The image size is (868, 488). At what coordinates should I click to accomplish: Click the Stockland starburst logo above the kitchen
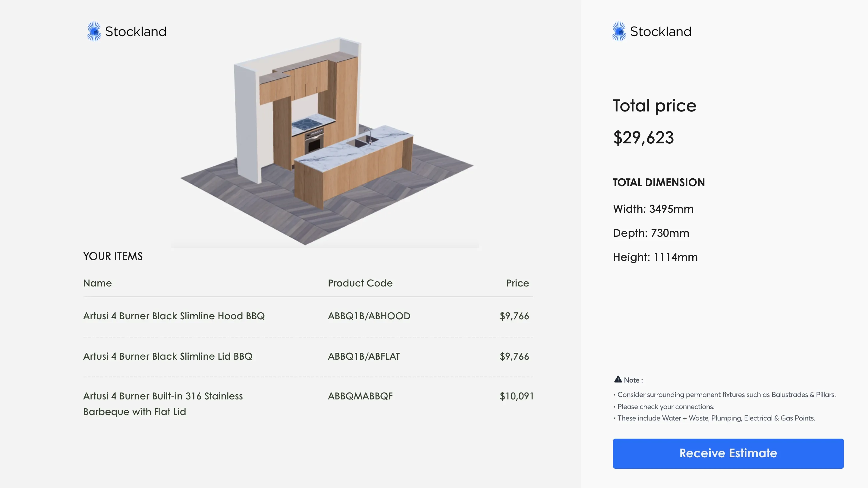pyautogui.click(x=94, y=32)
